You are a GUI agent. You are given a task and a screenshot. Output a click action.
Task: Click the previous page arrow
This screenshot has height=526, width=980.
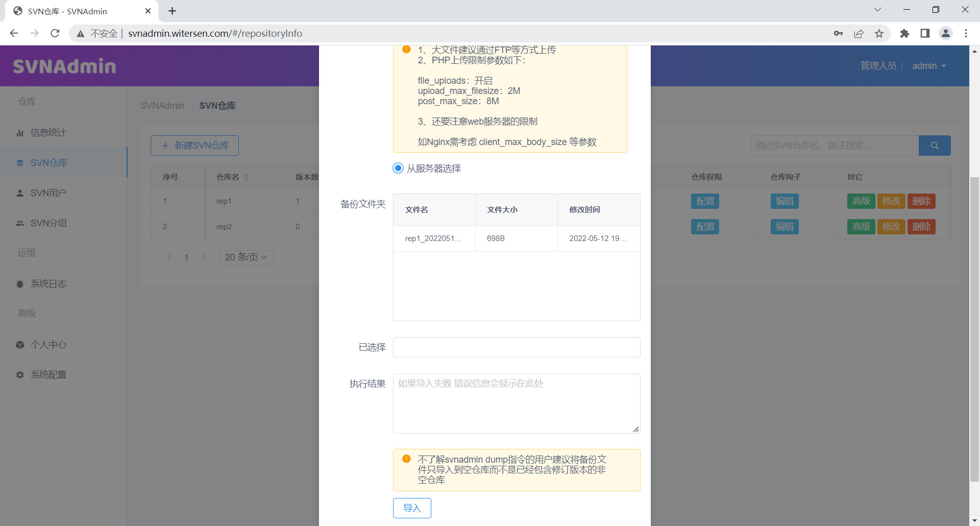click(169, 257)
